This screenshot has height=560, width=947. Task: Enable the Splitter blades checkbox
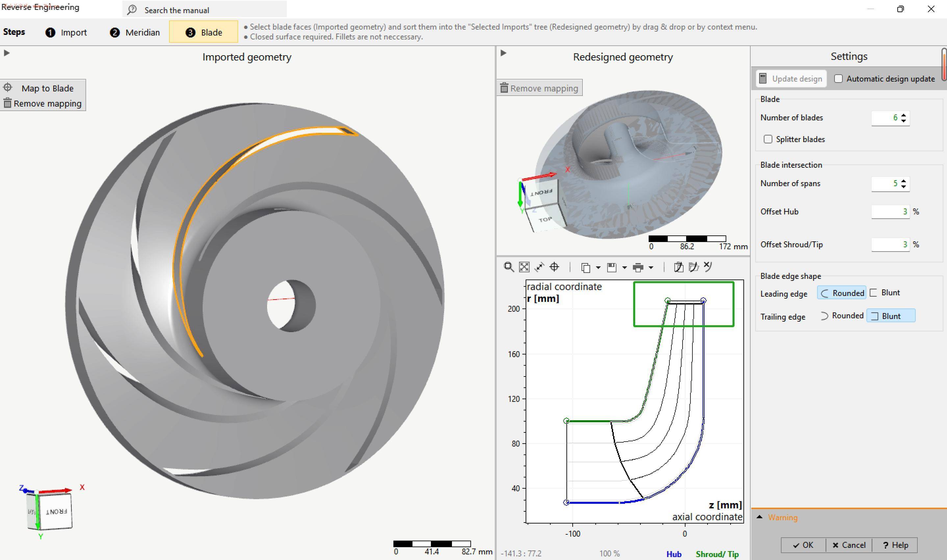click(768, 139)
